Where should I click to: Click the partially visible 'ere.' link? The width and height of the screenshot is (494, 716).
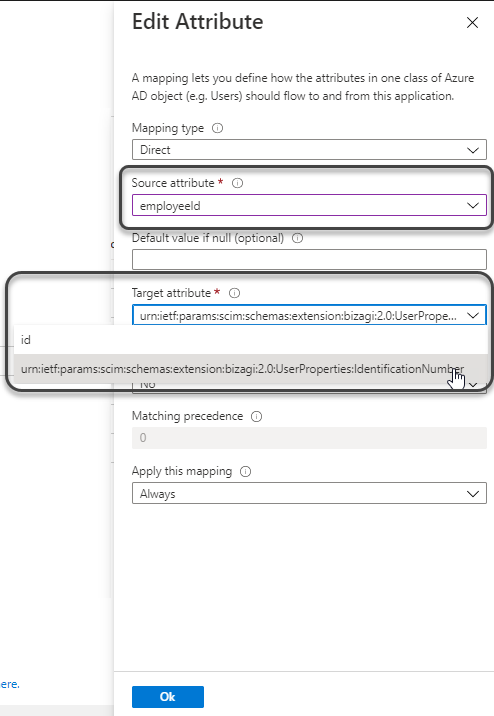point(10,684)
